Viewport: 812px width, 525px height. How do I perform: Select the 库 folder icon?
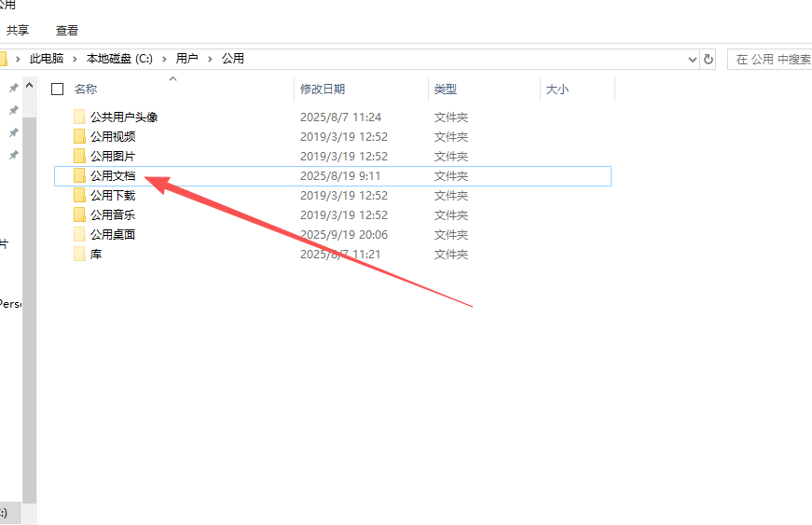tap(79, 255)
